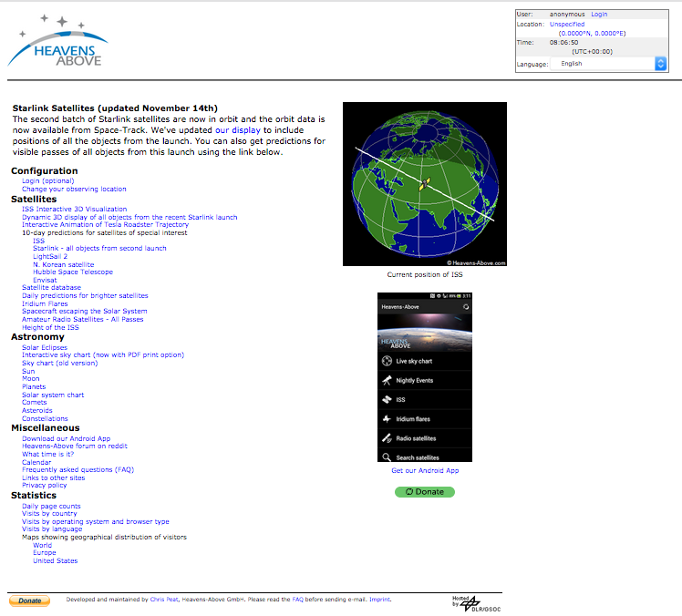
Task: Open Dynamic 3D display of Starlink objects
Action: pyautogui.click(x=129, y=217)
